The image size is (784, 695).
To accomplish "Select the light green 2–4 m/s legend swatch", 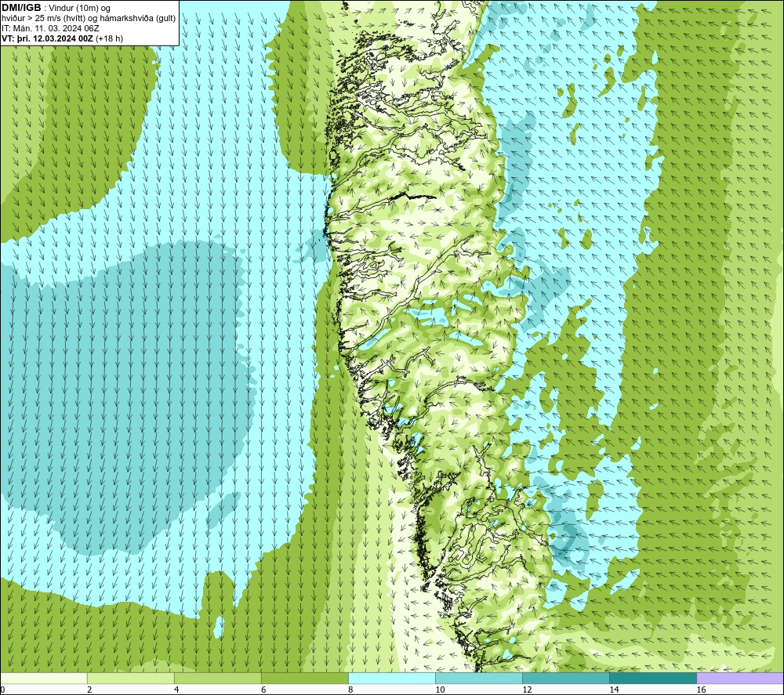I will point(131,678).
